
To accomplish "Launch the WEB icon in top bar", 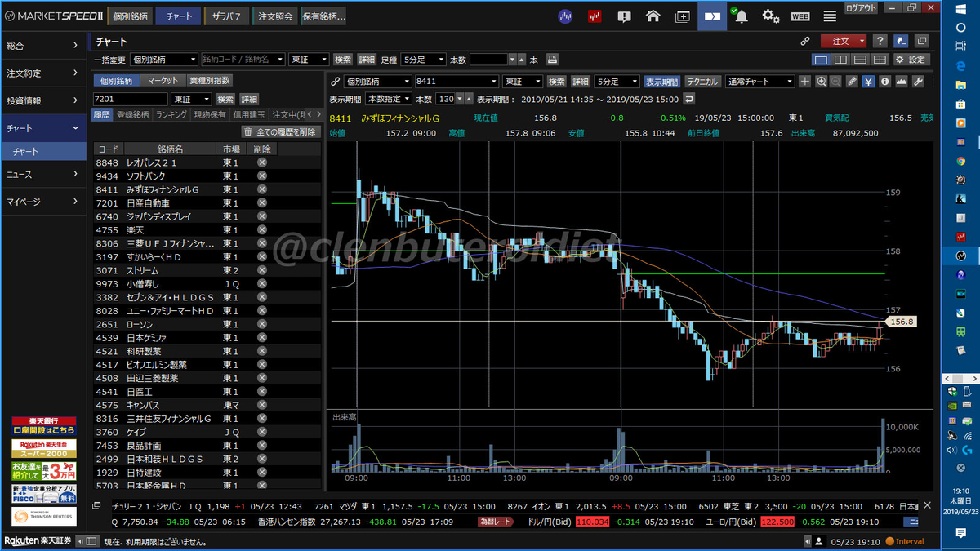I will (x=800, y=16).
